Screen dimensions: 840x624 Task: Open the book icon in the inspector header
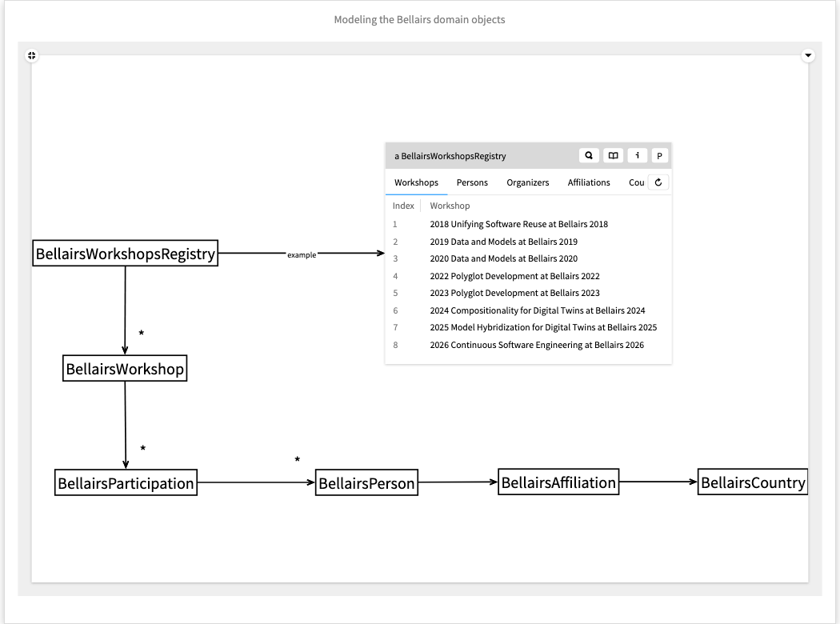[x=613, y=156]
